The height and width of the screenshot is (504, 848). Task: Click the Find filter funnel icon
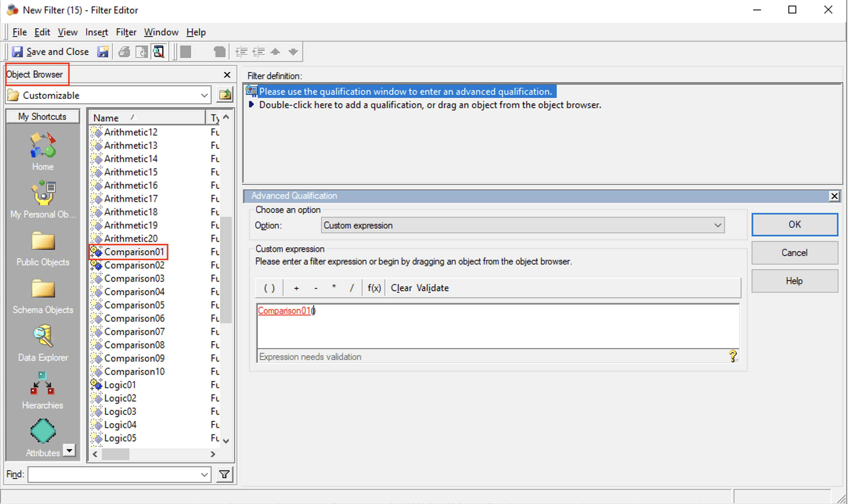(x=224, y=475)
